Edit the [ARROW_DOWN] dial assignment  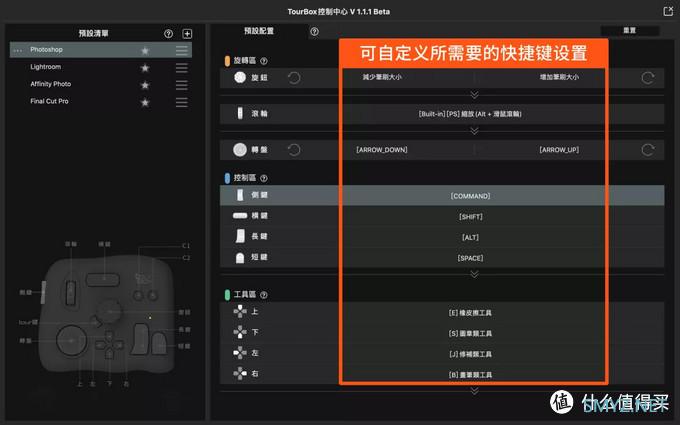point(382,150)
